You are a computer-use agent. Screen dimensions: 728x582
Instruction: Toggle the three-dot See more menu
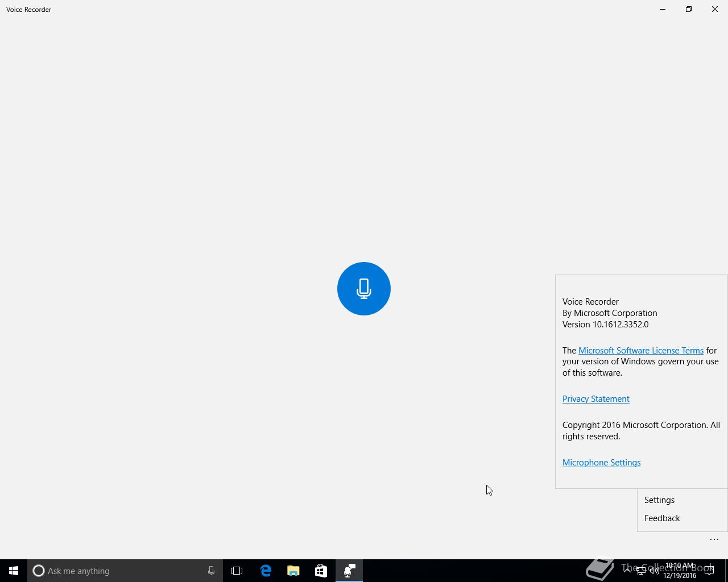(x=714, y=539)
